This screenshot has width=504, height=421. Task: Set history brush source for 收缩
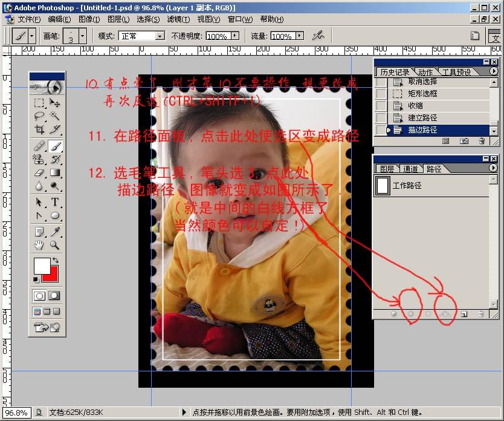point(381,105)
